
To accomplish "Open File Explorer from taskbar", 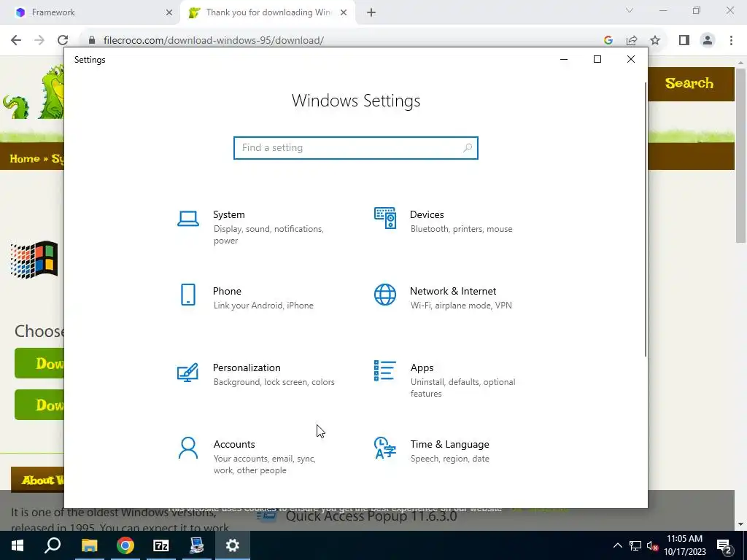I will click(x=89, y=545).
